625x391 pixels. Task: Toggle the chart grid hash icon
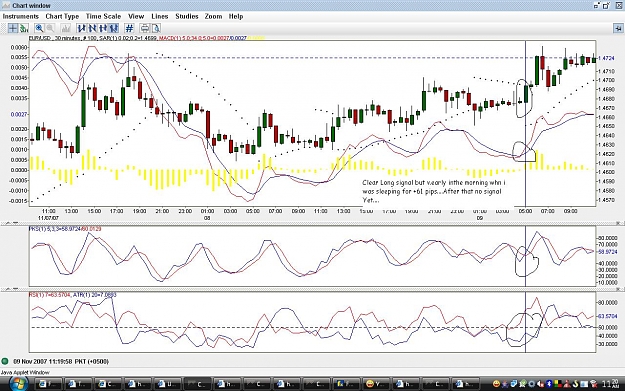click(x=129, y=28)
